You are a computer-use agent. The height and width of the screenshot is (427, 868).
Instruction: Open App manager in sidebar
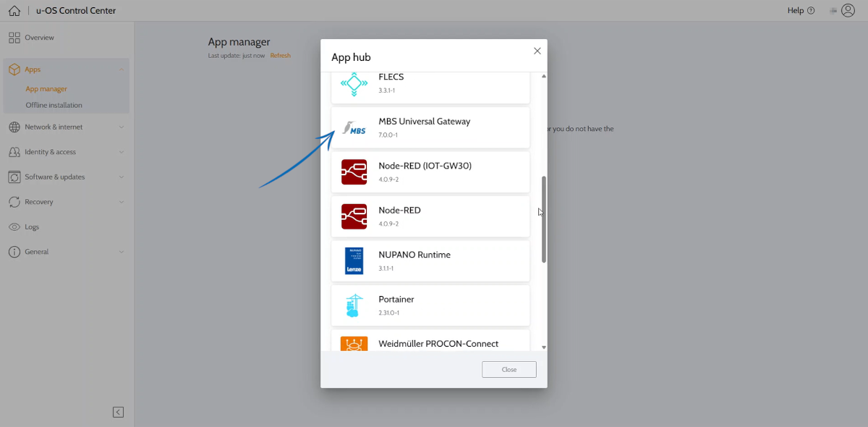pos(46,89)
